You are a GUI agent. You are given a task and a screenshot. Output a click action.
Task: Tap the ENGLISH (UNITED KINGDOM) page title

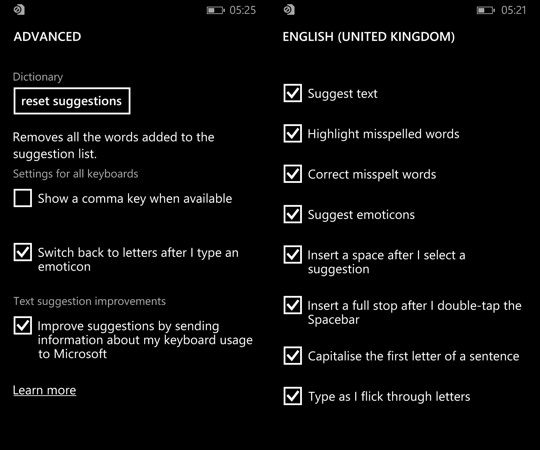click(x=369, y=36)
